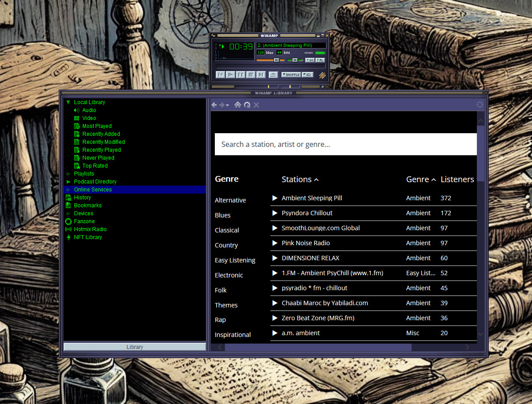Select the Classical genre
Viewport: 532px width, 404px height.
coord(227,230)
